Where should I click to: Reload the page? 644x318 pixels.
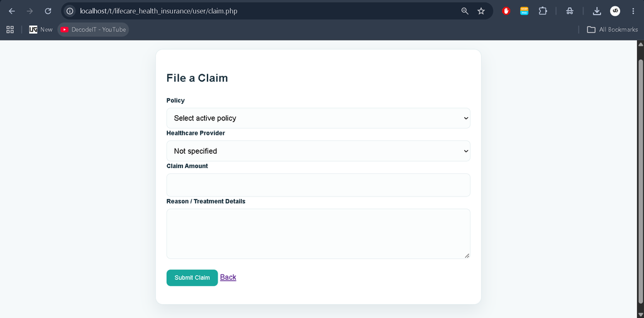coord(48,11)
